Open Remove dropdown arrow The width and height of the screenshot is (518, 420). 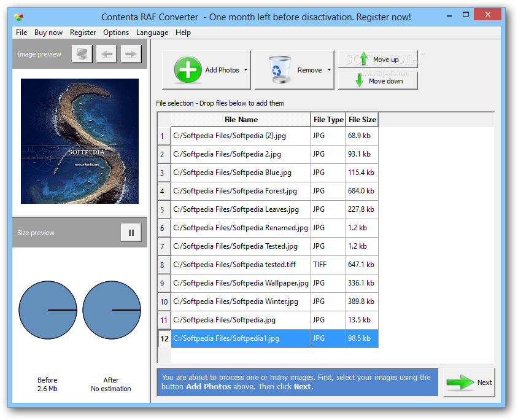(329, 70)
